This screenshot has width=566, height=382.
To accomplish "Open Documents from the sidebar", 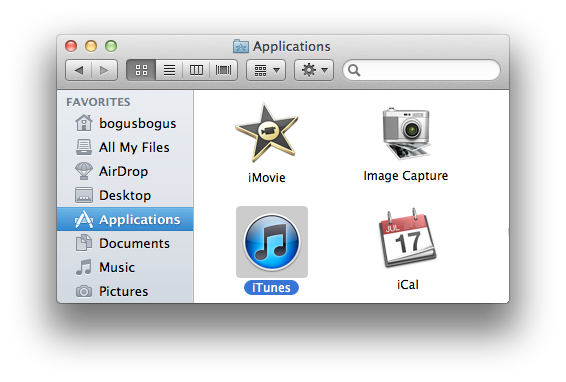I will 125,243.
